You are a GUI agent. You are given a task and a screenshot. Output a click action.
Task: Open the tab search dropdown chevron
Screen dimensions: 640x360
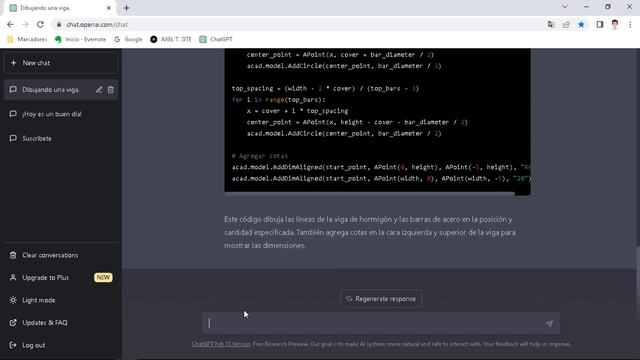[564, 7]
